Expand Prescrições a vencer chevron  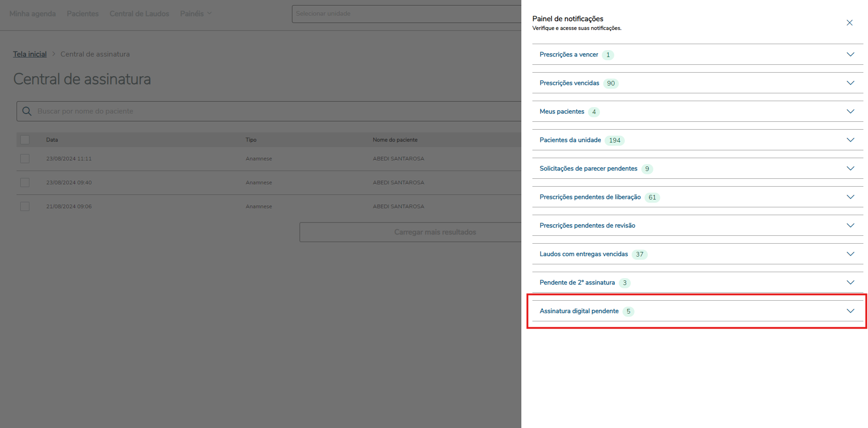click(850, 55)
